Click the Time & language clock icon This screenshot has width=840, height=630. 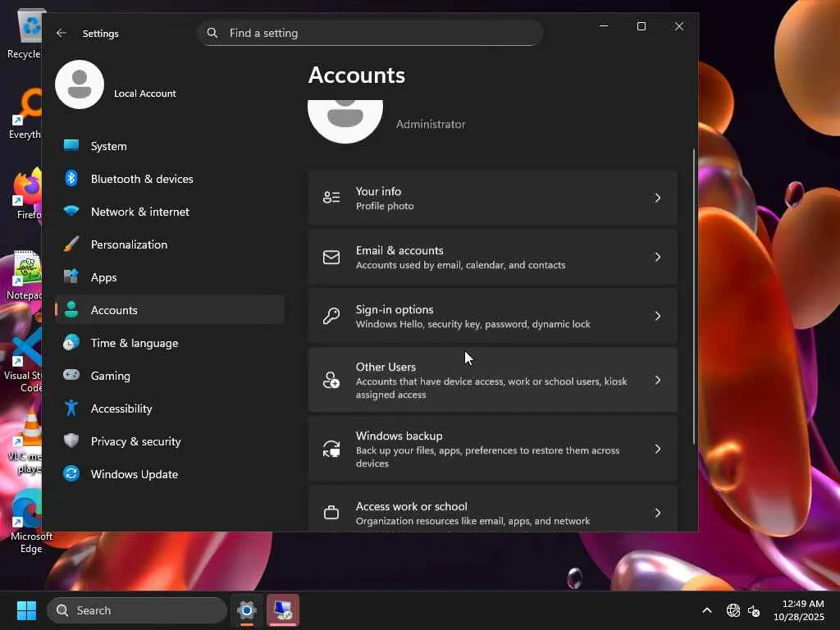tap(71, 342)
